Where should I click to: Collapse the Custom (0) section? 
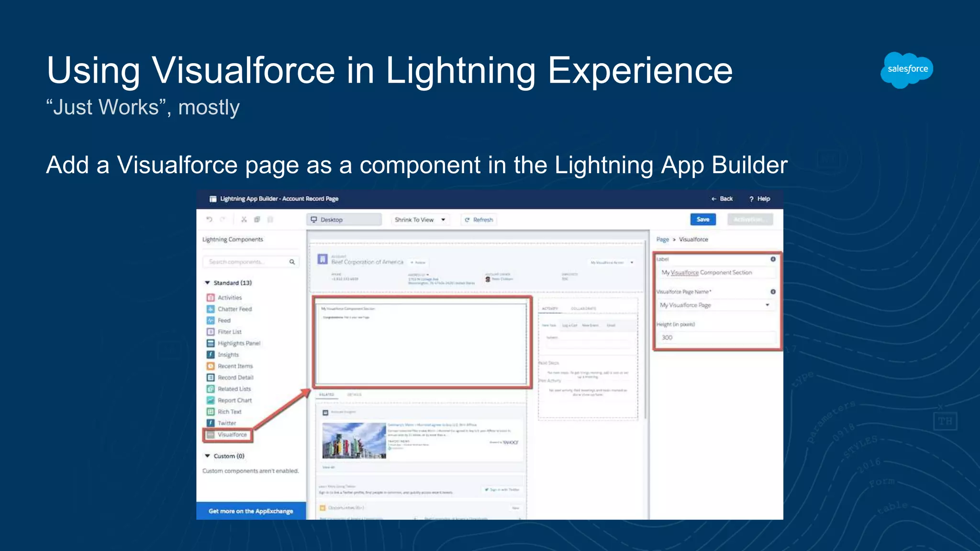(x=207, y=456)
